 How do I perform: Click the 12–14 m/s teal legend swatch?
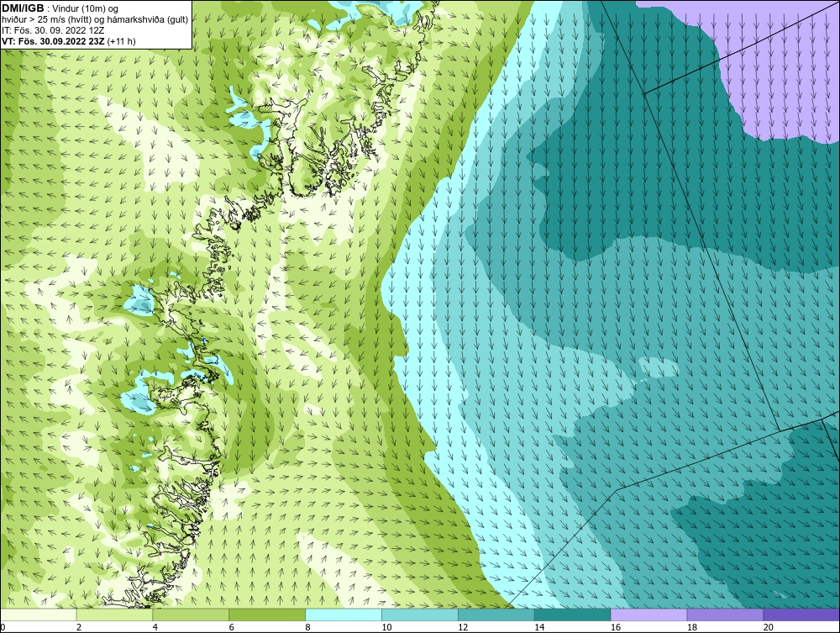[496, 615]
